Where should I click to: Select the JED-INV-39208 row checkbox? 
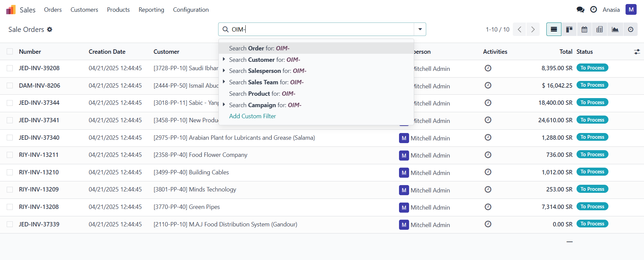(10, 68)
